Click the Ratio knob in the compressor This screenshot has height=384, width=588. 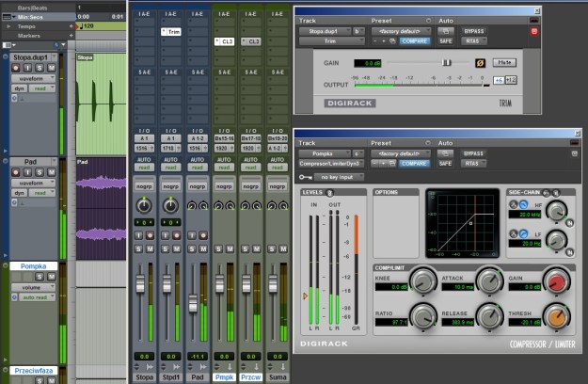(x=423, y=318)
